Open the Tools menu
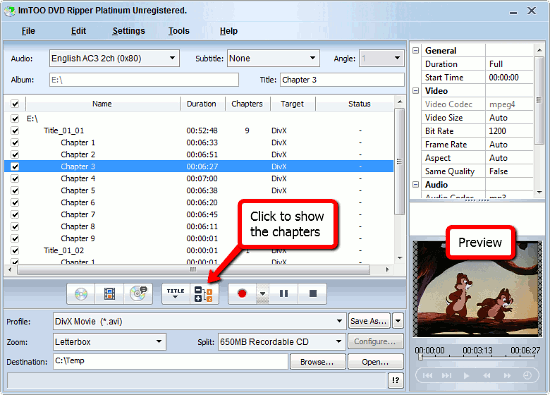Viewport: 550px width, 395px height. (179, 31)
